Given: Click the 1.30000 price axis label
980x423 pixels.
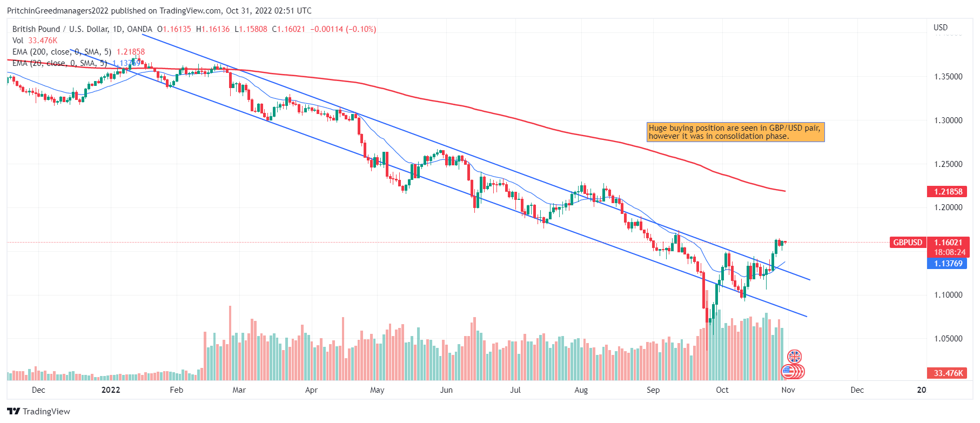Looking at the screenshot, I should [948, 120].
